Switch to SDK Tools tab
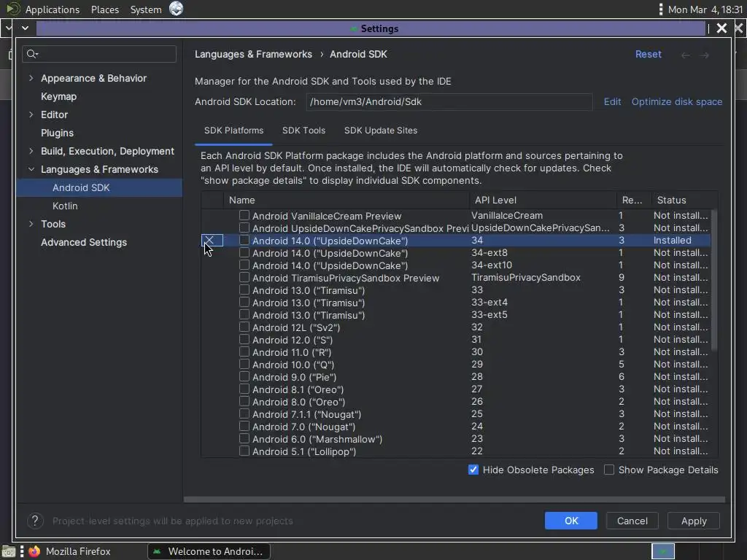 pos(303,131)
